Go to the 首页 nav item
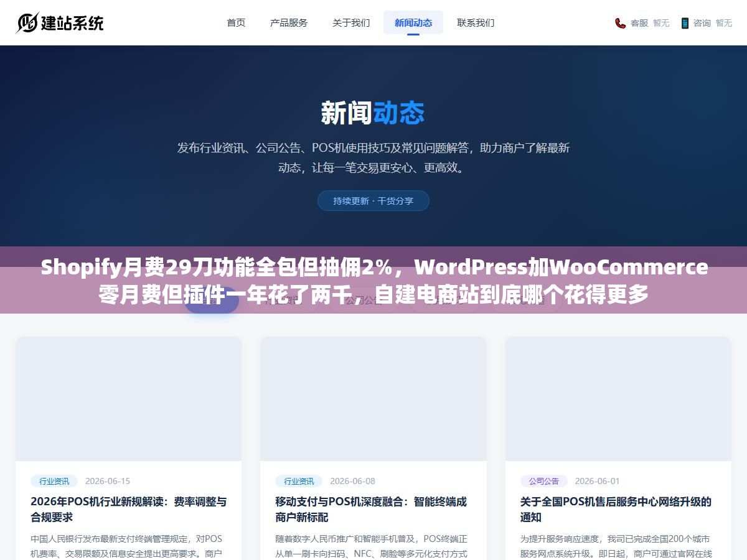This screenshot has height=560, width=747. pos(236,22)
